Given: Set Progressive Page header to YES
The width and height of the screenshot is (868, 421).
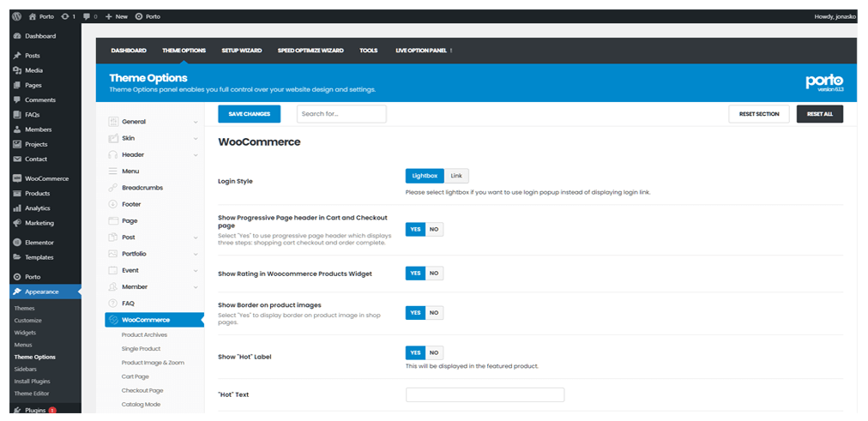Looking at the screenshot, I should tap(415, 229).
